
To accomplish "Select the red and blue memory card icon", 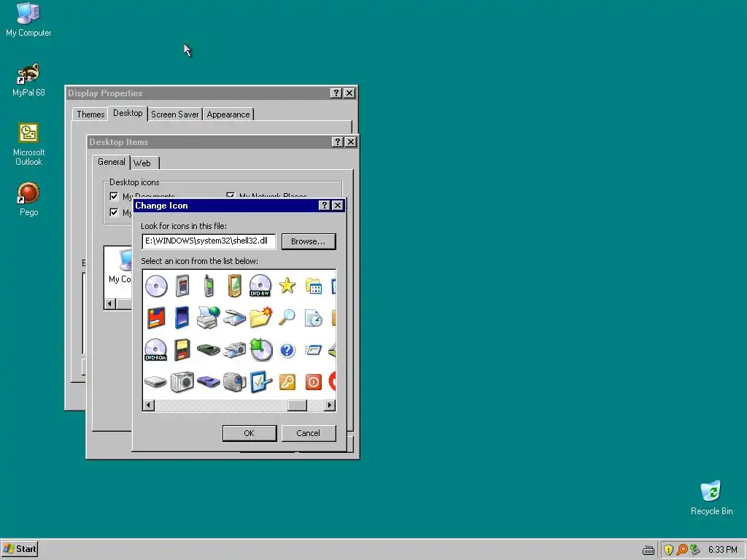I will (156, 318).
